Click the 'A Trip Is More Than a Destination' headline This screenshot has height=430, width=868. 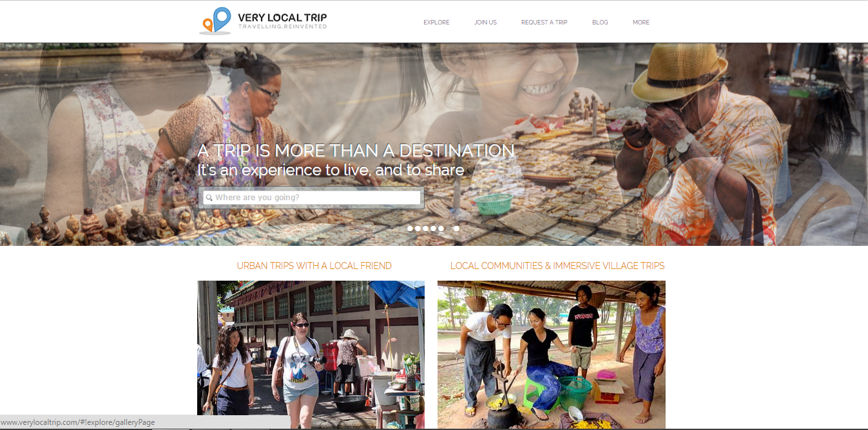click(x=356, y=151)
